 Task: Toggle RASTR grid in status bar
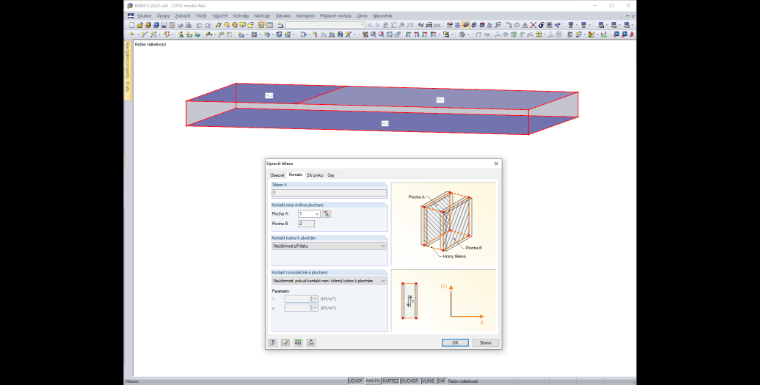click(372, 381)
